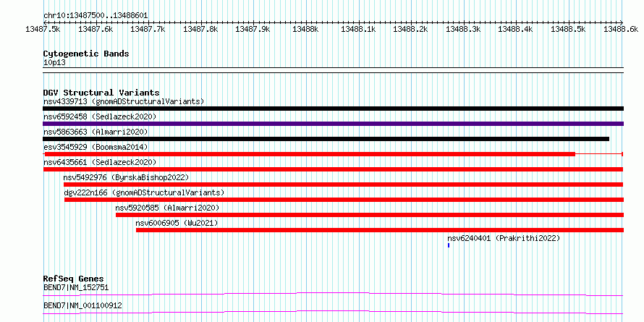
Task: Click the Cytogenetic Bands track heading
Action: coord(86,54)
